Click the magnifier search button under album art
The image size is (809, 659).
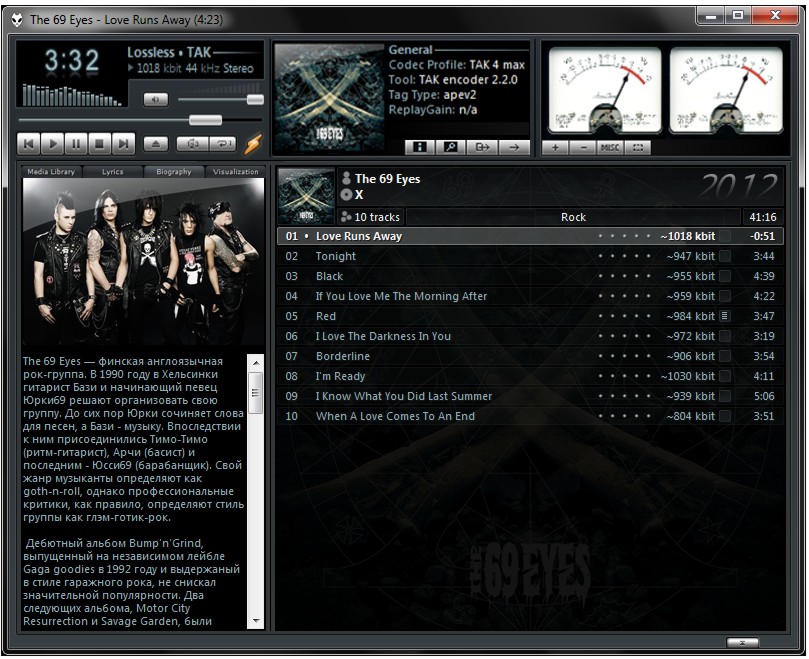point(451,148)
